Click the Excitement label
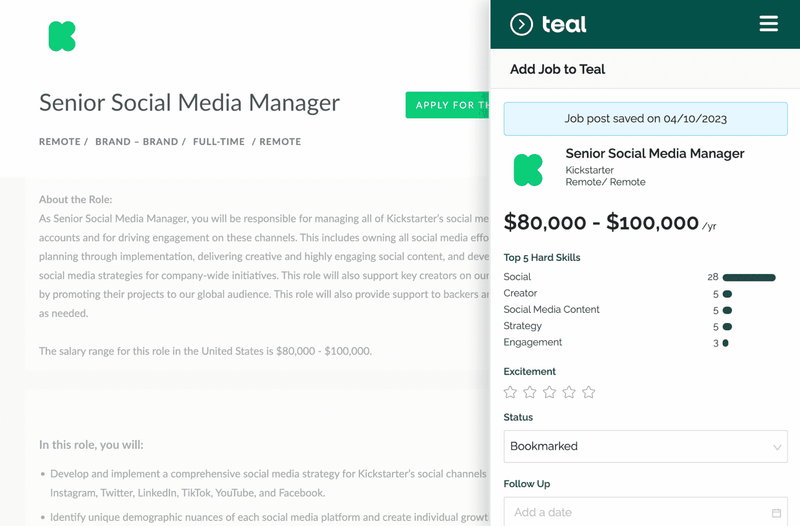This screenshot has height=526, width=800. [530, 371]
